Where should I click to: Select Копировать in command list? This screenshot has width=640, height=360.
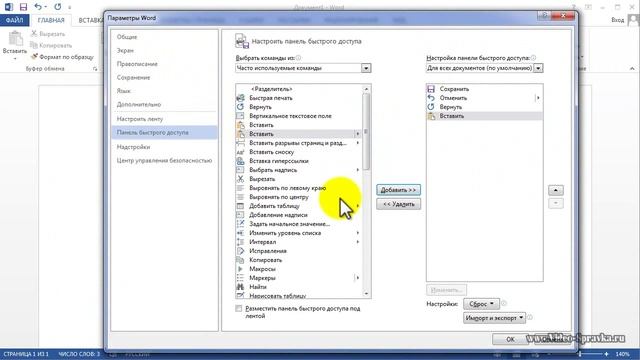298,260
